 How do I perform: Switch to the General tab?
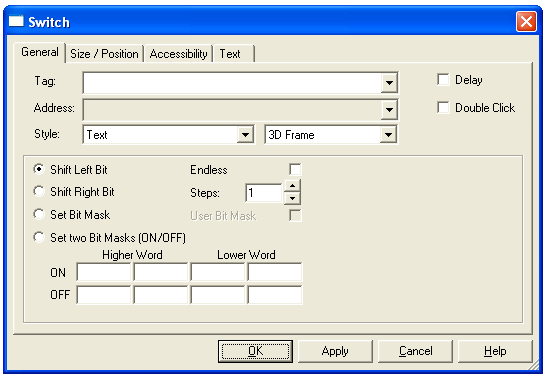pos(40,53)
